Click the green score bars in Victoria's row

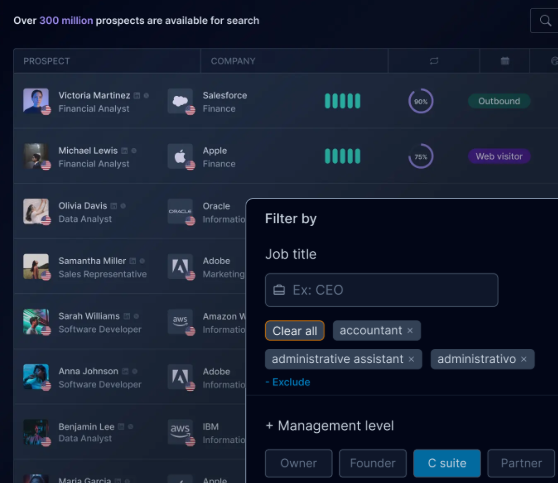342,101
